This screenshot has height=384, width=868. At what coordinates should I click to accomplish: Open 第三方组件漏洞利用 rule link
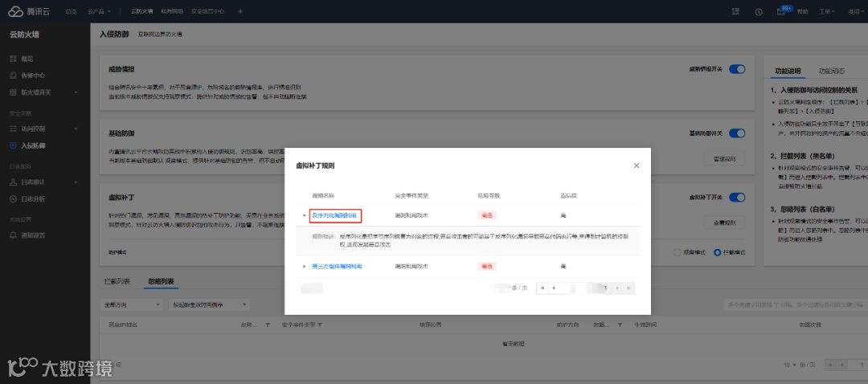[337, 266]
